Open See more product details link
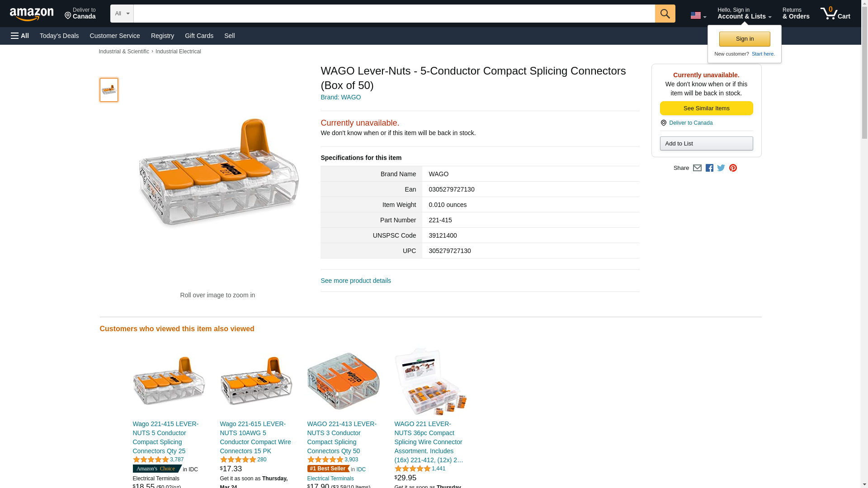Screen dimensions: 868x488 [x=356, y=281]
